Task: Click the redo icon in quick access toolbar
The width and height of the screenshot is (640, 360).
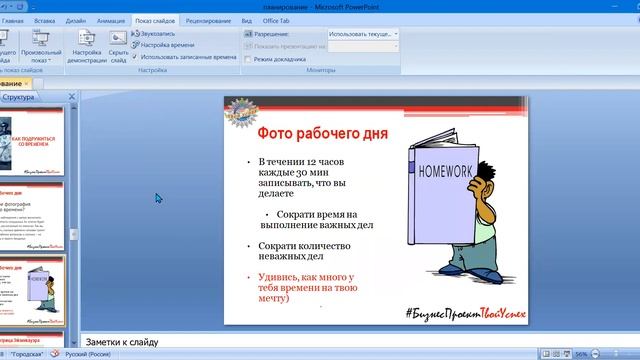Action: [x=20, y=7]
